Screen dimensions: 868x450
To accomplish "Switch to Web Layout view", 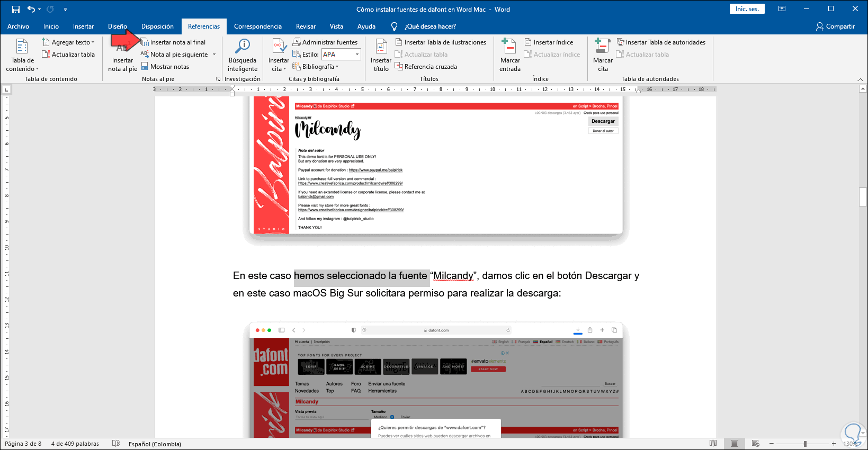I will pos(755,444).
